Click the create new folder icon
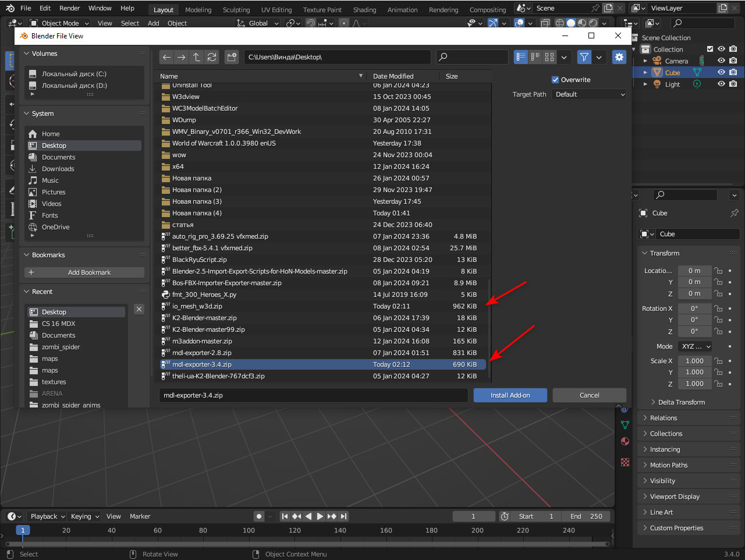Viewport: 745px width, 560px height. click(232, 57)
